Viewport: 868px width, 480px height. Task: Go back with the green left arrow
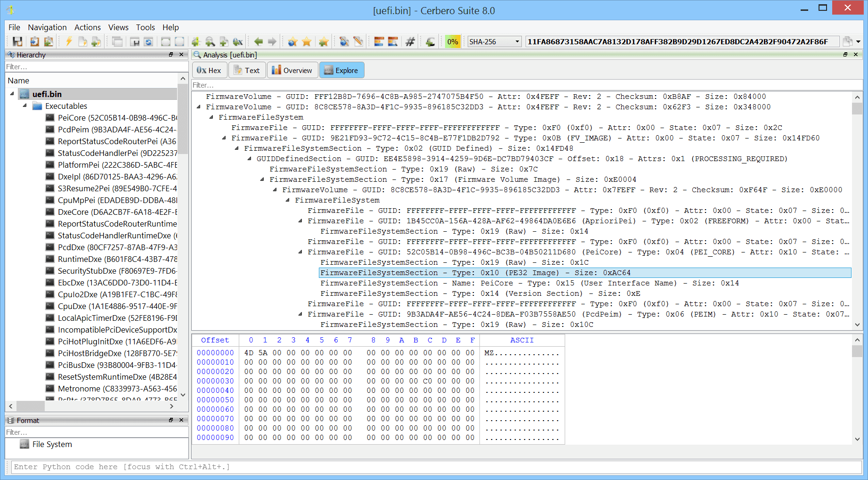(258, 41)
